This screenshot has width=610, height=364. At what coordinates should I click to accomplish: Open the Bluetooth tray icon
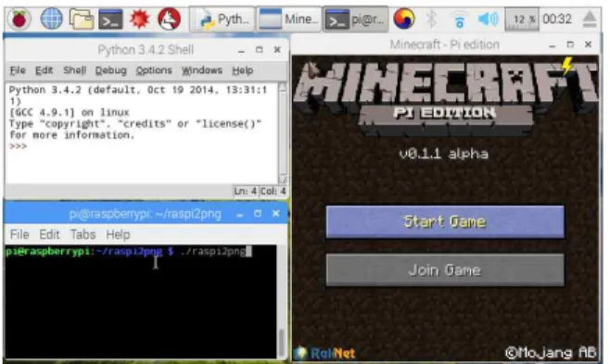pos(431,19)
